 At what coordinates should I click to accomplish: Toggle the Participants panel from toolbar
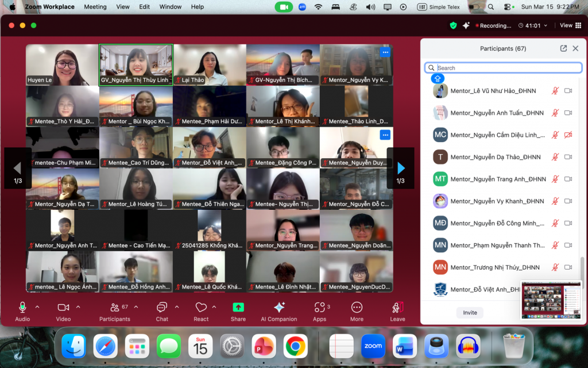coord(115,308)
